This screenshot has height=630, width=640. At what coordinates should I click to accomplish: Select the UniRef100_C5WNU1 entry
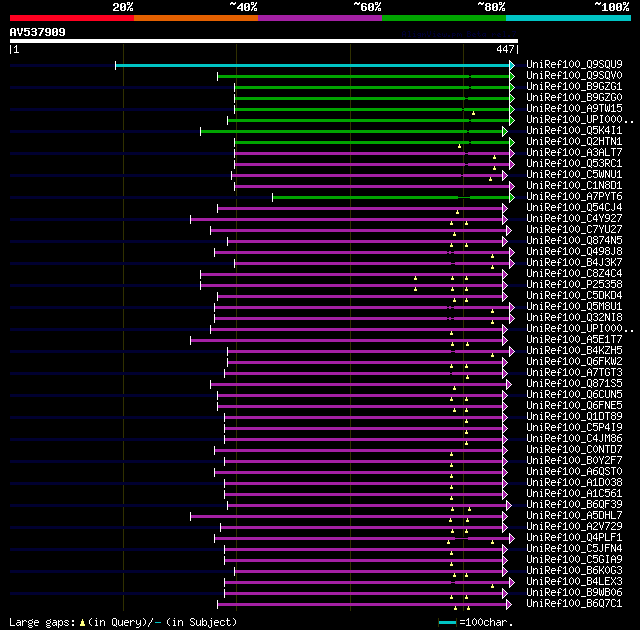574,174
